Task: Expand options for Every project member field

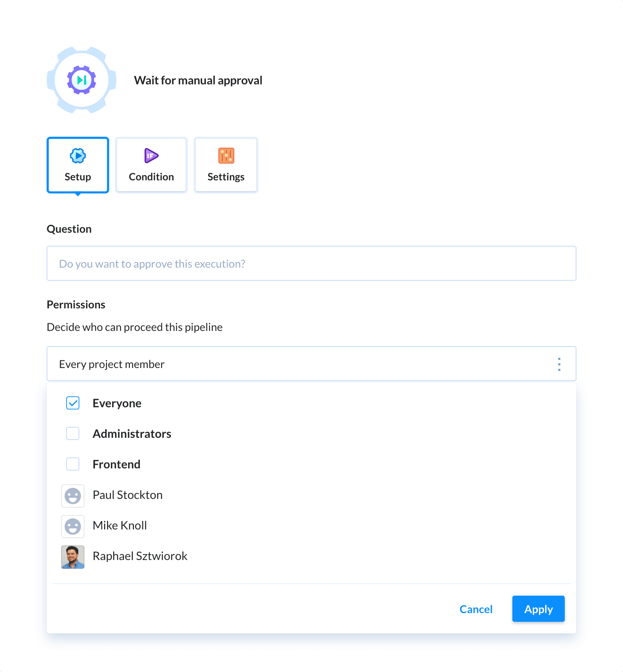Action: pyautogui.click(x=559, y=364)
